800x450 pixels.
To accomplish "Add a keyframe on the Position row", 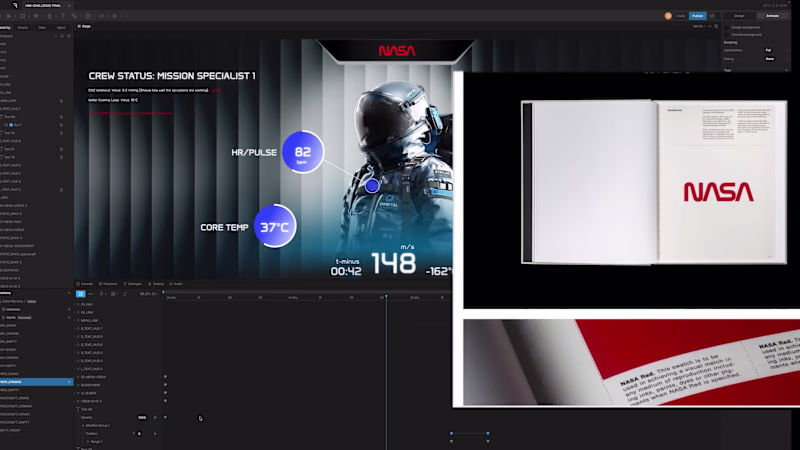I will pyautogui.click(x=155, y=434).
